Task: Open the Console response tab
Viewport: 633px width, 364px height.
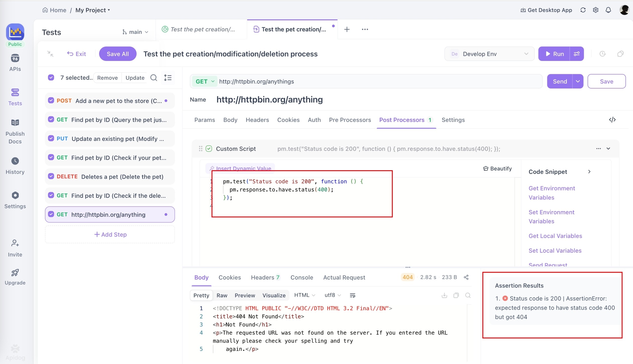Action: pyautogui.click(x=301, y=278)
